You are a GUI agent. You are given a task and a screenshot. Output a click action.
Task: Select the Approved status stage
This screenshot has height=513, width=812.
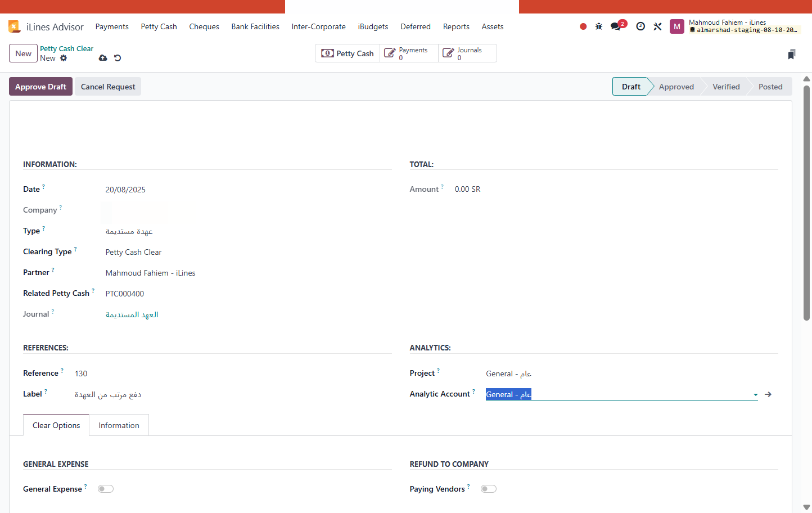[676, 87]
